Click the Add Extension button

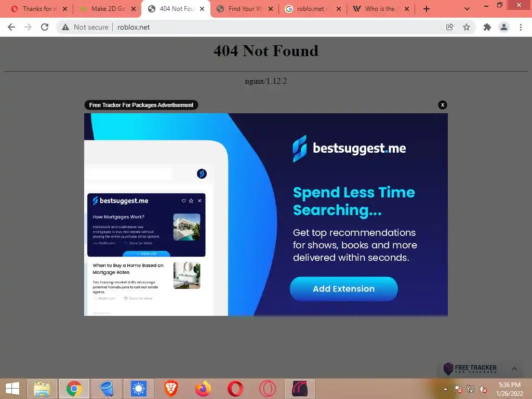344,289
